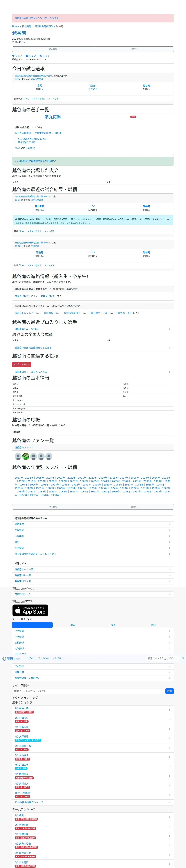
Task: Click the red 越谷南に投稿する button
Action: (22, 365)
